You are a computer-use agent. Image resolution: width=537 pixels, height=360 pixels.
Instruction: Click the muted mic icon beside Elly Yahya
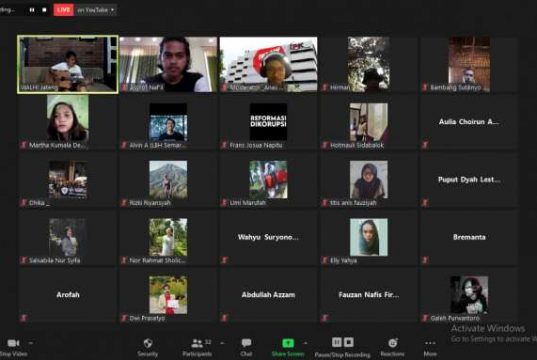pos(325,260)
